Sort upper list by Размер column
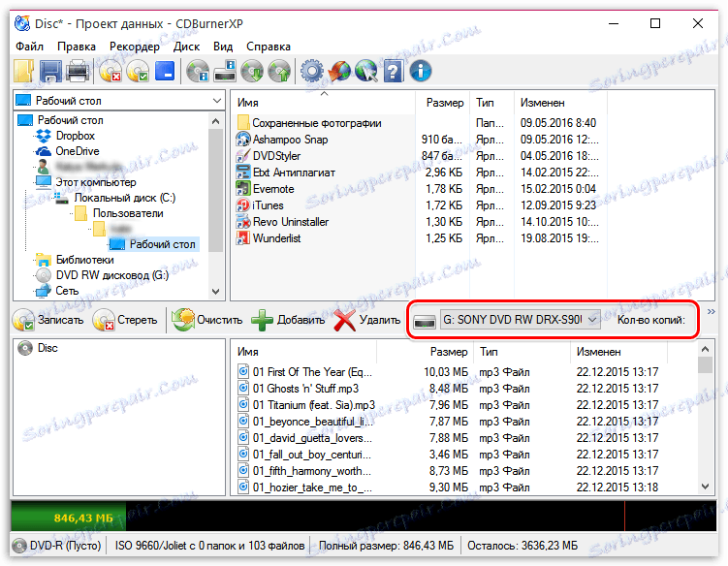The image size is (728, 566). pyautogui.click(x=444, y=103)
